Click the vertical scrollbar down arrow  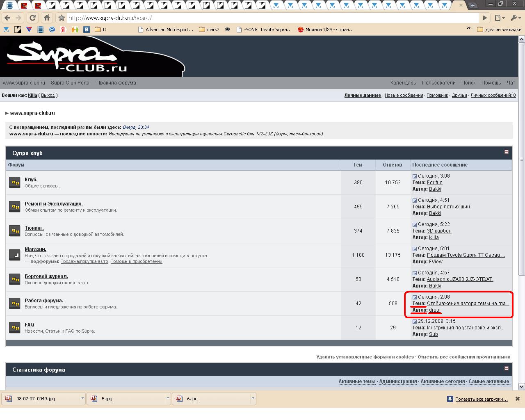[521, 386]
